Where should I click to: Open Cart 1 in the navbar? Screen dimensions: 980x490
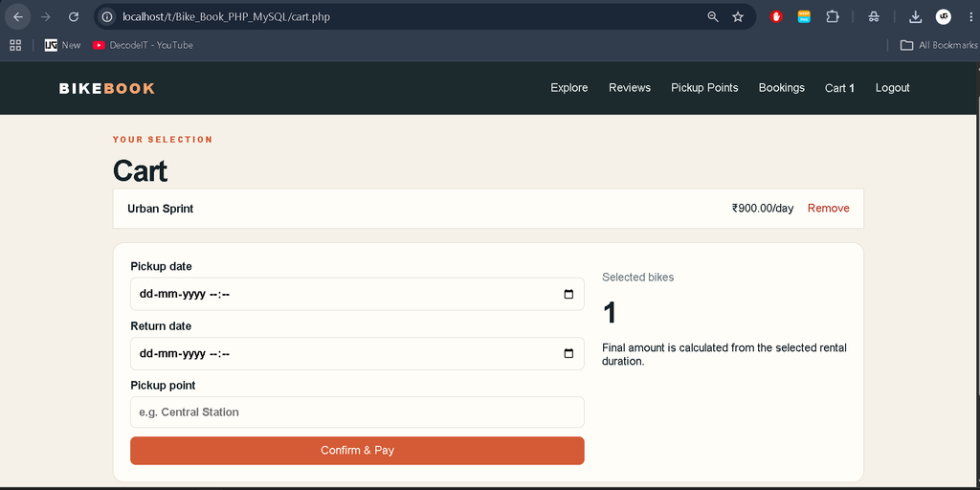click(839, 88)
